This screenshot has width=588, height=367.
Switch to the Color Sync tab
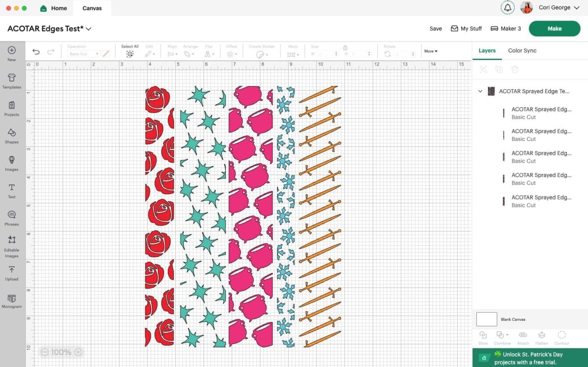pos(522,50)
